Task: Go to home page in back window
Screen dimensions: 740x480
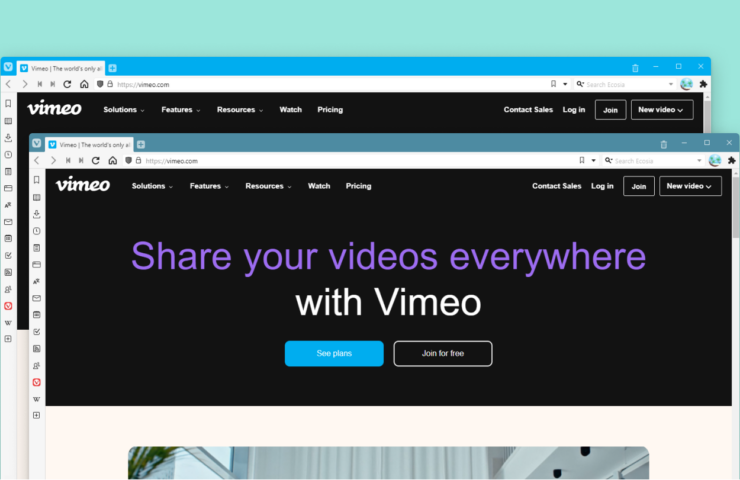Action: tap(84, 84)
